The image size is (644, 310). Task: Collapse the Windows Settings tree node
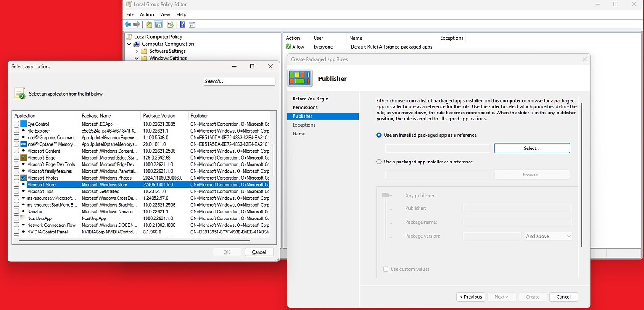click(x=137, y=58)
